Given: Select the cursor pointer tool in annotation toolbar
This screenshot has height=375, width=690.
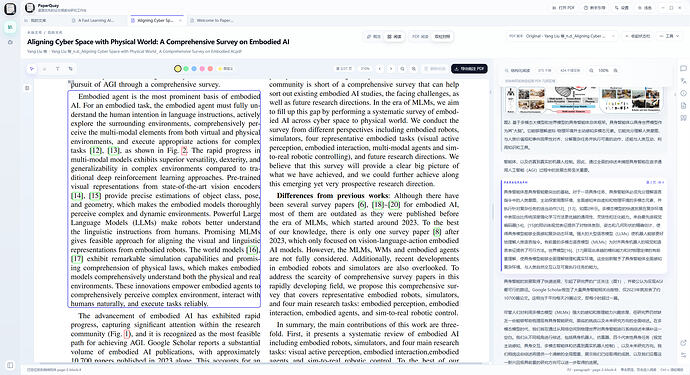Looking at the screenshot, I should 32,69.
